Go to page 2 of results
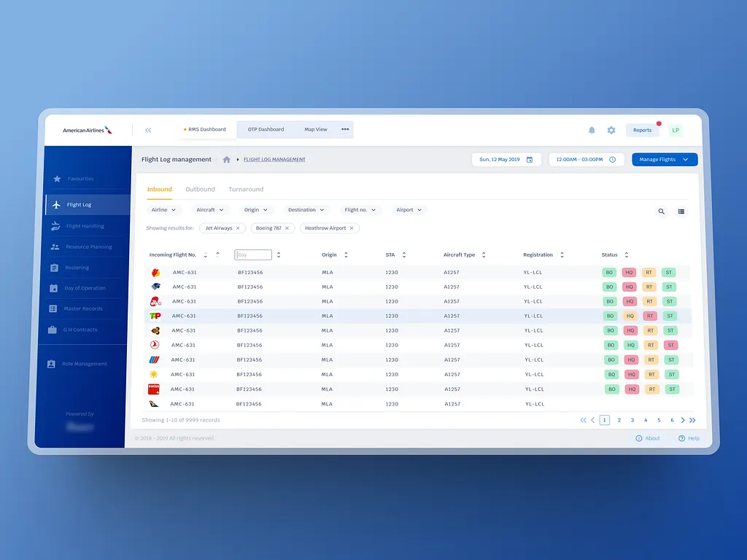The width and height of the screenshot is (747, 560). tap(619, 421)
